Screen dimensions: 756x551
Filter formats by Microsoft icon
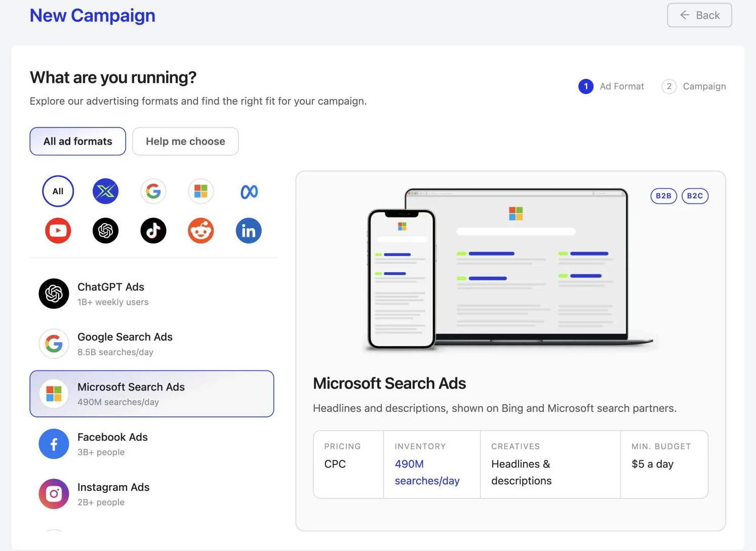click(201, 191)
